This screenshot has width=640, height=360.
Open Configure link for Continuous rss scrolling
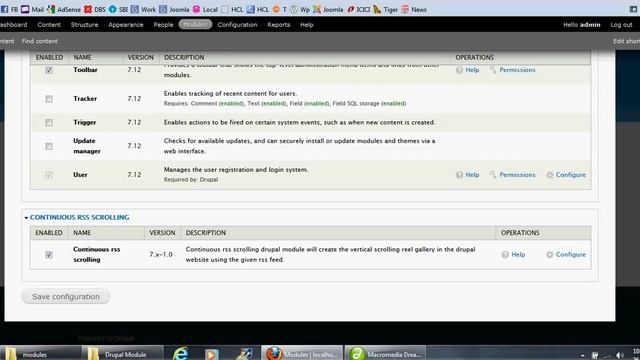pos(571,254)
